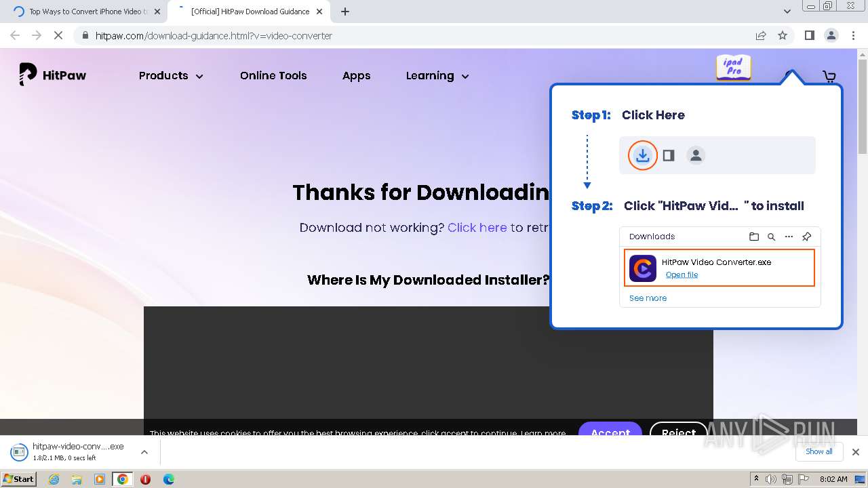868x488 pixels.
Task: Open Chrome profile avatar
Action: click(831, 35)
